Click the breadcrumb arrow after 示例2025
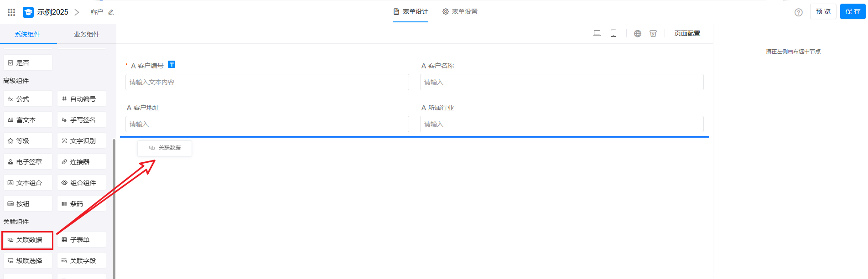This screenshot has width=868, height=279. [x=77, y=12]
